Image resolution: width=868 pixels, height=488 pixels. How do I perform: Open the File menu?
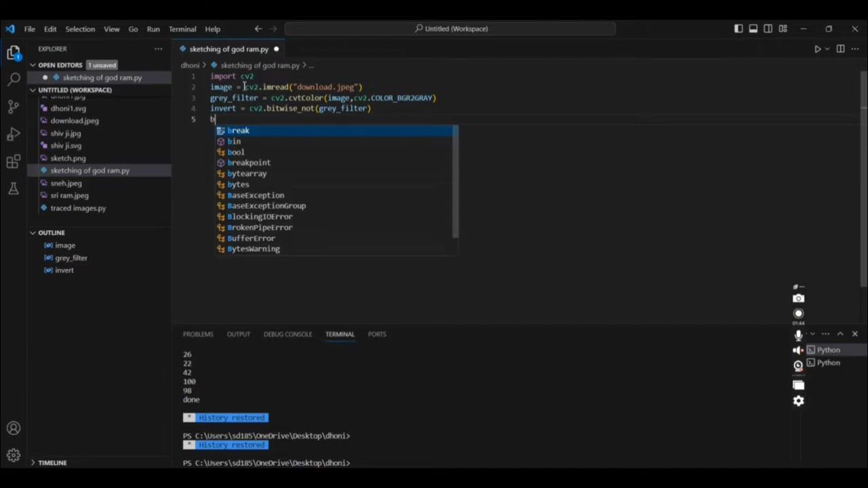[x=30, y=29]
